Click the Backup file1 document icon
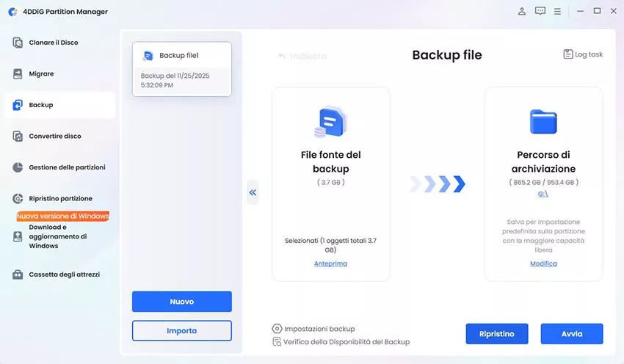 coord(148,56)
